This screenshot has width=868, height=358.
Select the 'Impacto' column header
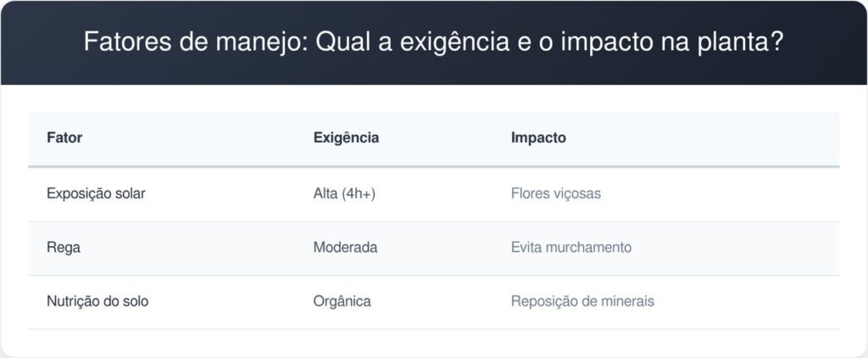point(538,138)
